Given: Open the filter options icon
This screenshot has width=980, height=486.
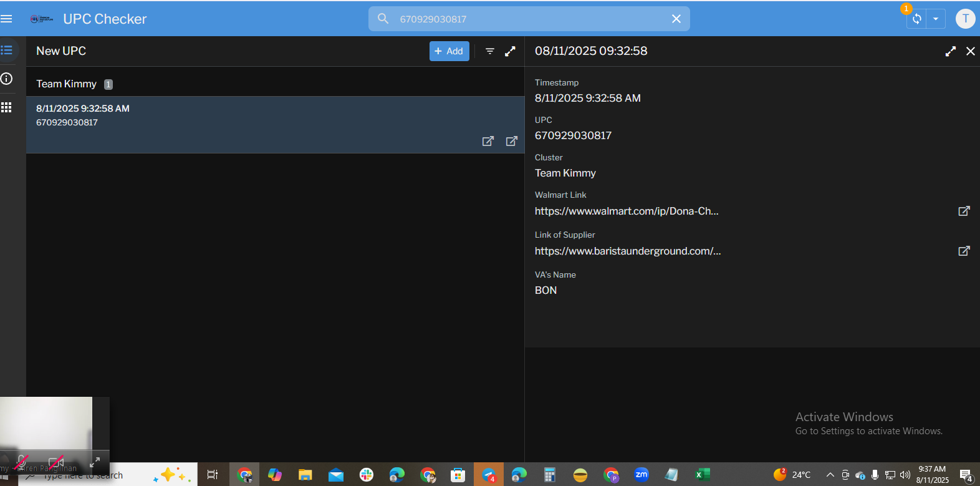Looking at the screenshot, I should (490, 51).
